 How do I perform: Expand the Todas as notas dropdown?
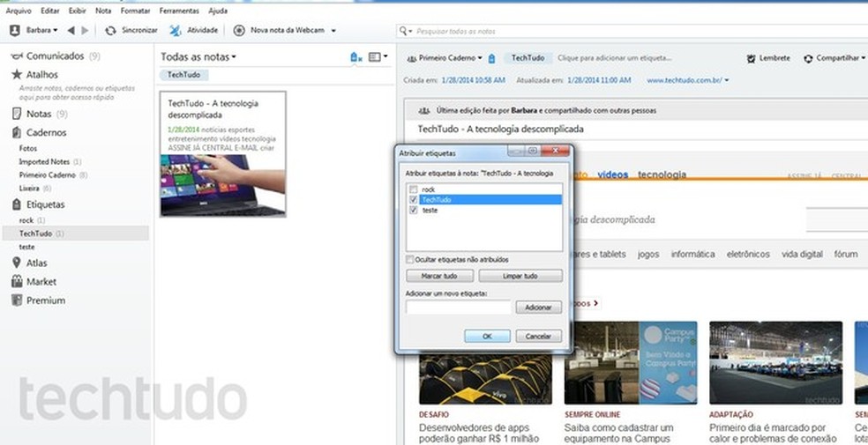(x=198, y=57)
